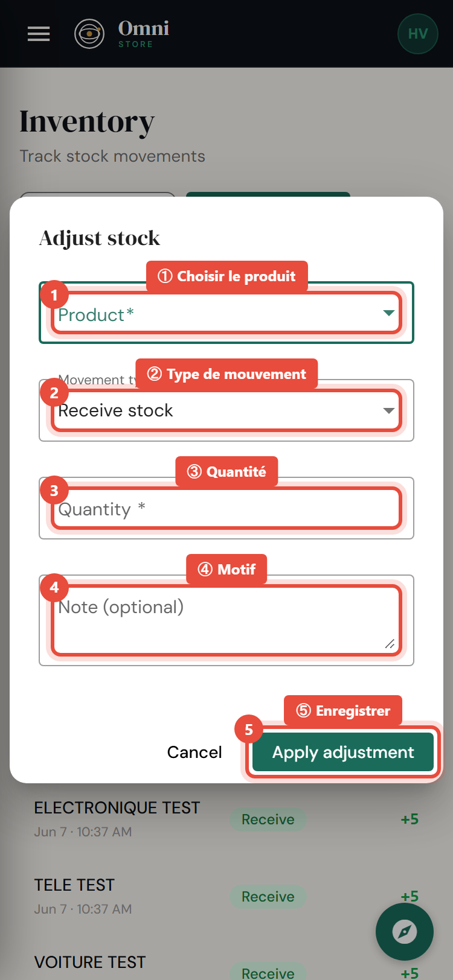
Task: Select step 1 numbered badge
Action: pyautogui.click(x=54, y=295)
